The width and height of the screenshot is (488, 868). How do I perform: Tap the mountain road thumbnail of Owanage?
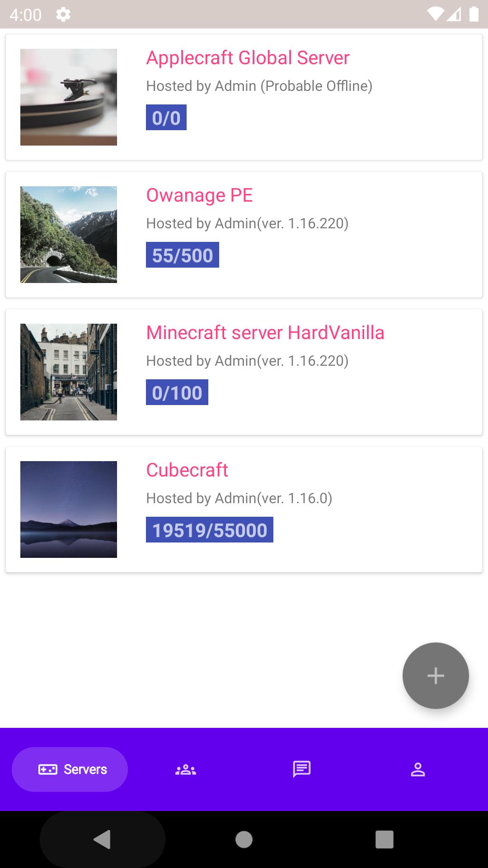(69, 235)
